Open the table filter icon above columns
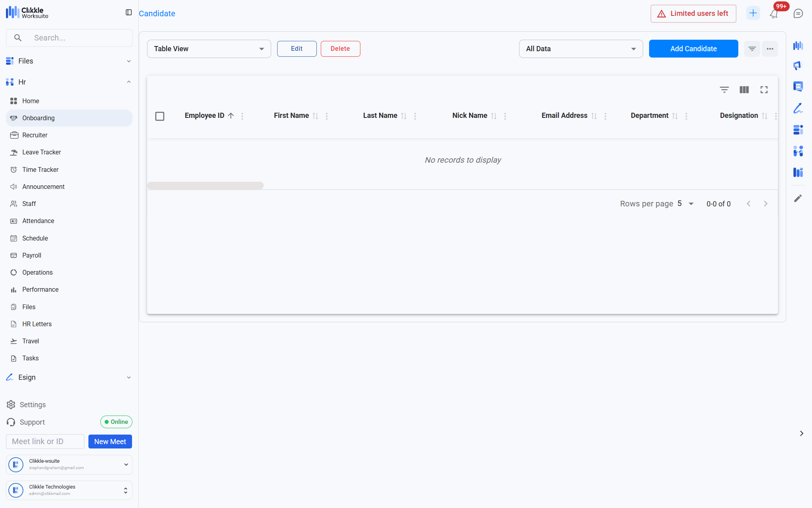 click(x=724, y=90)
